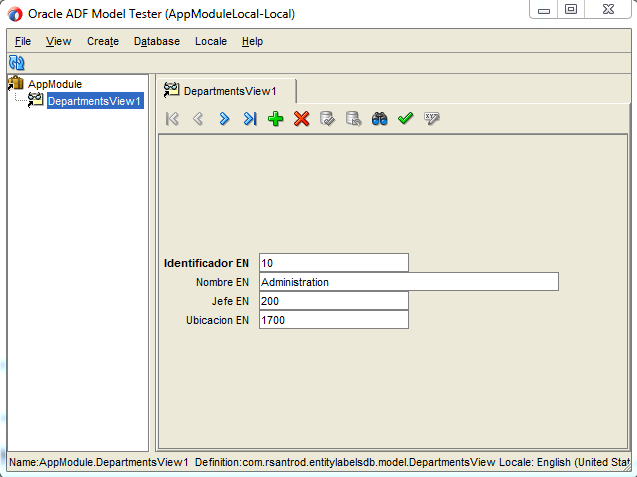Delete current row with red X
Screen dimensions: 637x477
[x=301, y=119]
